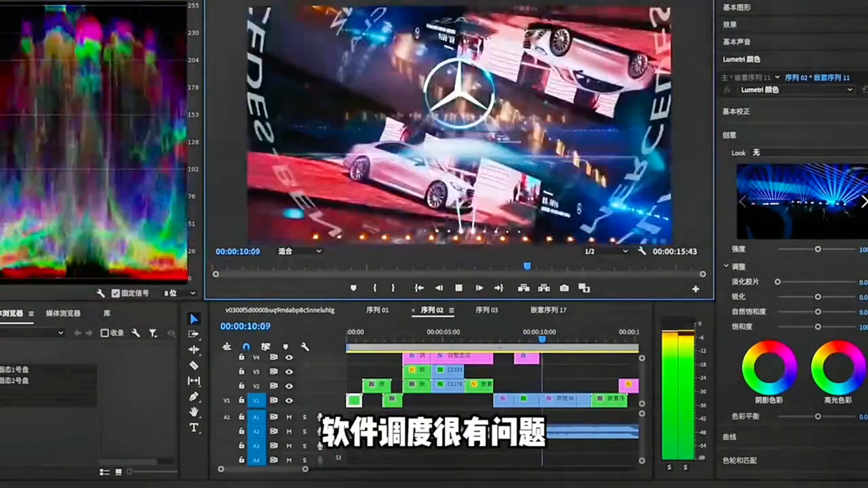Select the Ripple Edit tool

(x=194, y=350)
